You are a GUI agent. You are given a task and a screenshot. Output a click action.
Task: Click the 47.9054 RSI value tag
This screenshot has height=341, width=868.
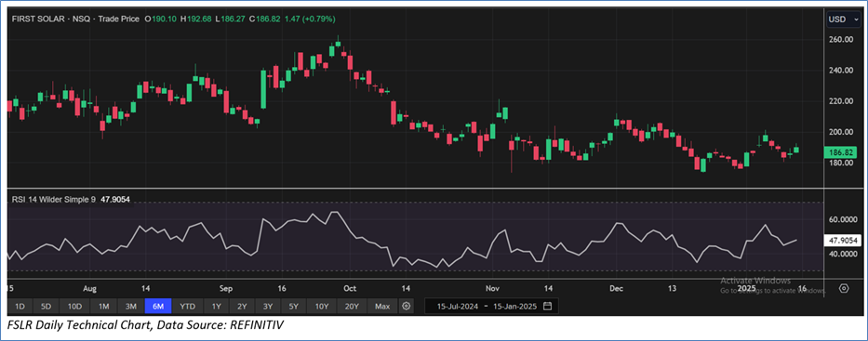[843, 241]
